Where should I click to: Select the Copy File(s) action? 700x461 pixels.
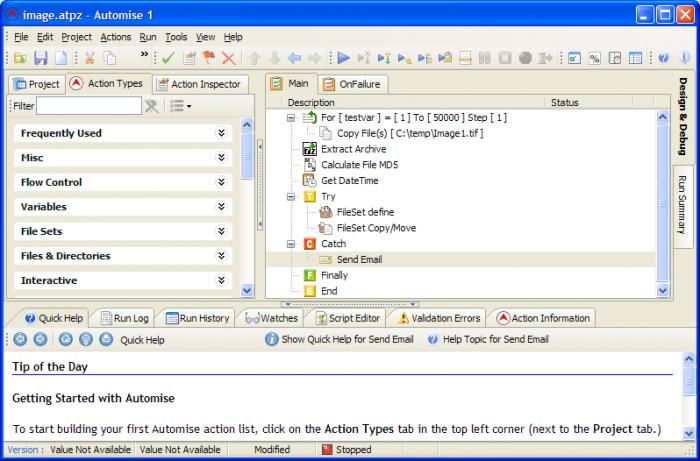[x=410, y=133]
